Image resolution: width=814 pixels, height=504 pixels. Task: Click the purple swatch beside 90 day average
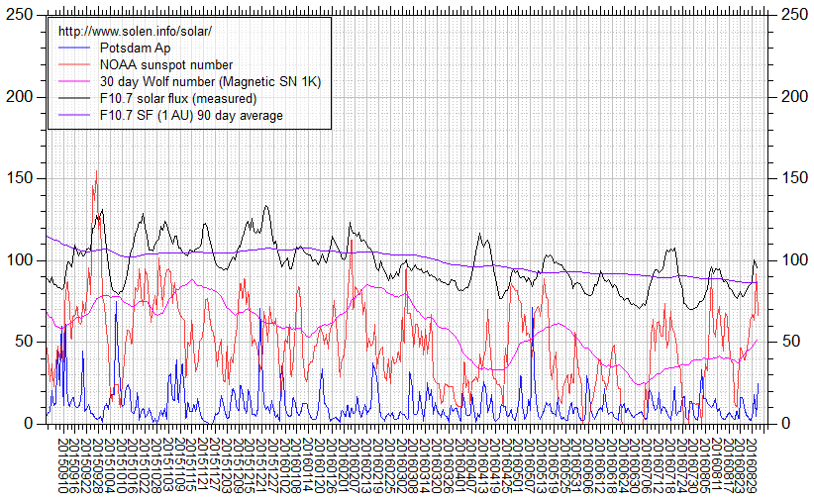(x=74, y=116)
